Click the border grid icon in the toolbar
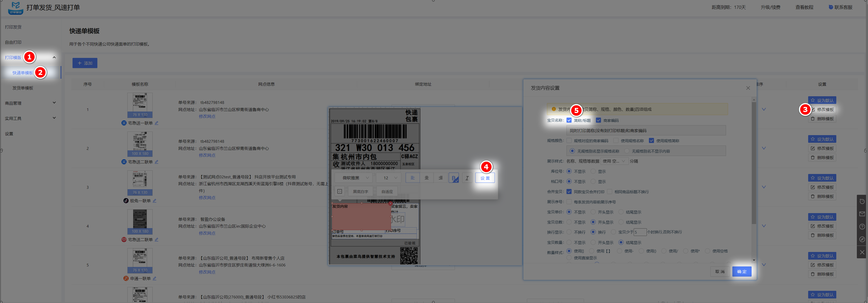Image resolution: width=868 pixels, height=303 pixels. (340, 191)
